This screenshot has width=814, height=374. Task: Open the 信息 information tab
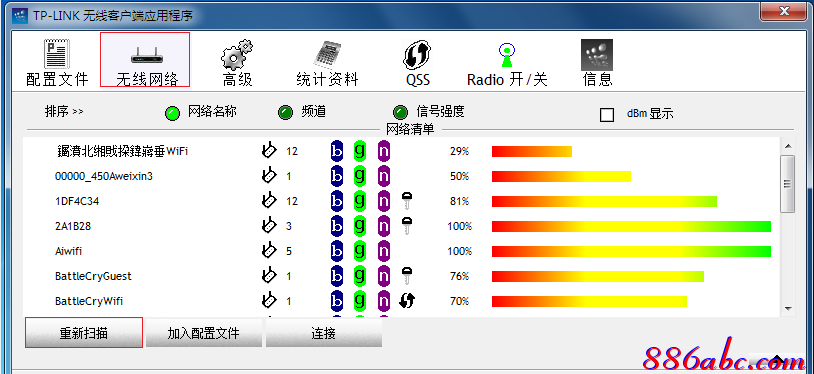597,63
